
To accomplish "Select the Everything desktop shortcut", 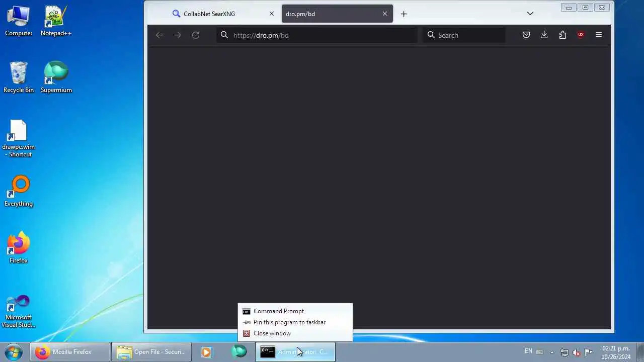I will point(19,192).
